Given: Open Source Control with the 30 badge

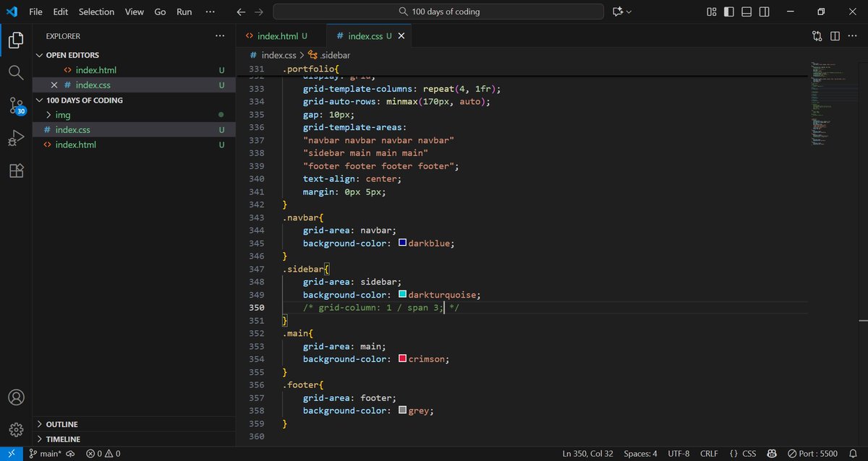Looking at the screenshot, I should (16, 105).
